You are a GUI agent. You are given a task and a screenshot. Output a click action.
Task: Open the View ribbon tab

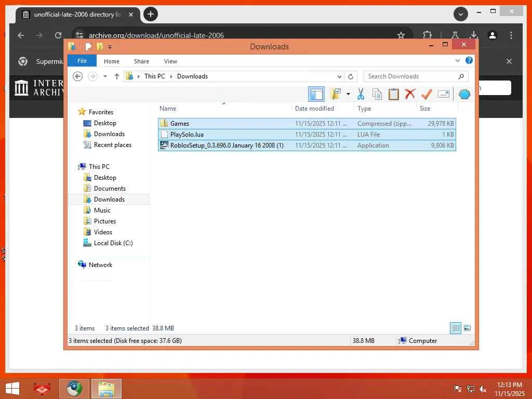(x=170, y=61)
